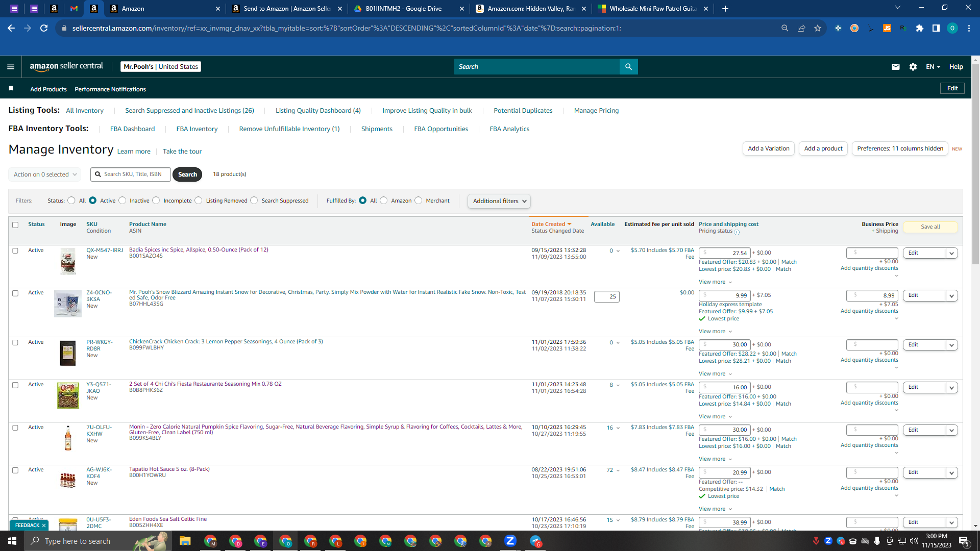Click the Monin syrup product thumbnail
This screenshot has width=980, height=551.
click(x=68, y=438)
